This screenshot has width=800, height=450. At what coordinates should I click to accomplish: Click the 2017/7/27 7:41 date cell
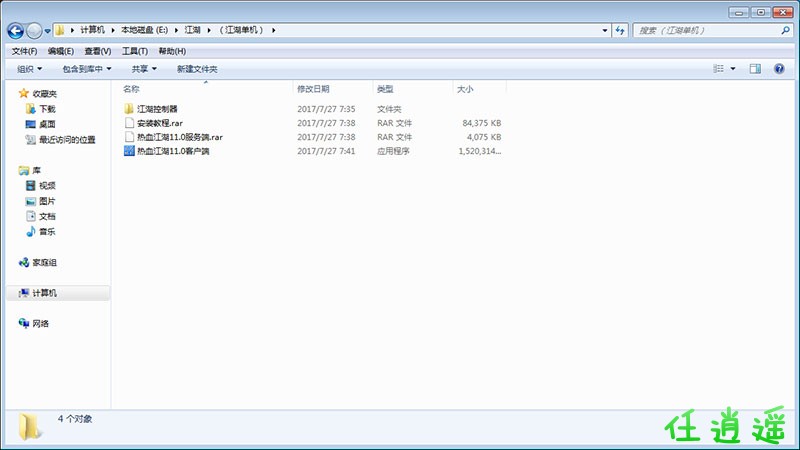[x=326, y=151]
